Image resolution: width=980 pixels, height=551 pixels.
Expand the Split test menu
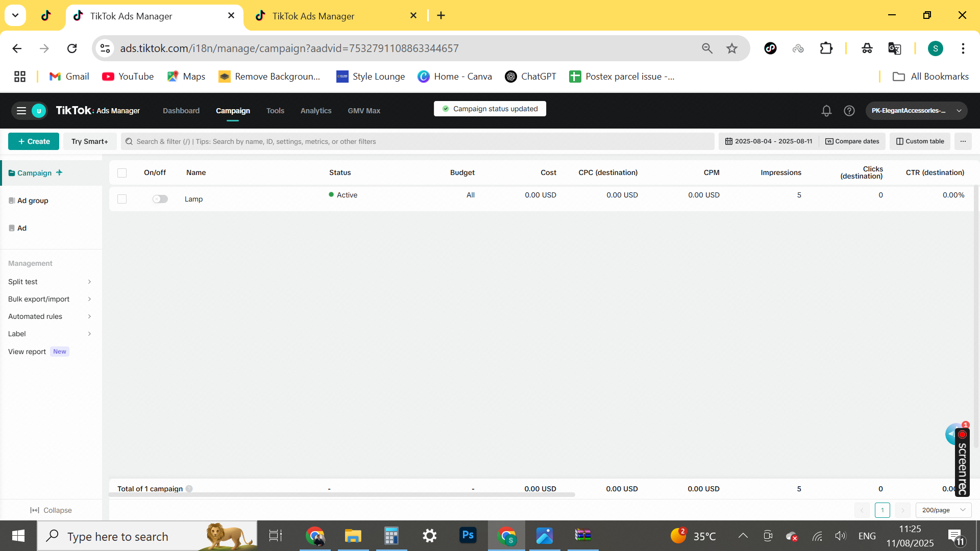[x=50, y=282]
